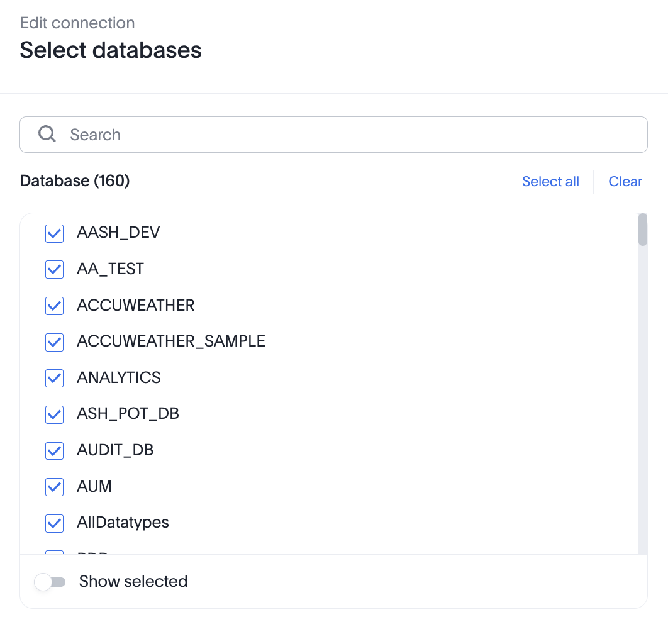Deselect the AUDIT_DB database

(54, 450)
